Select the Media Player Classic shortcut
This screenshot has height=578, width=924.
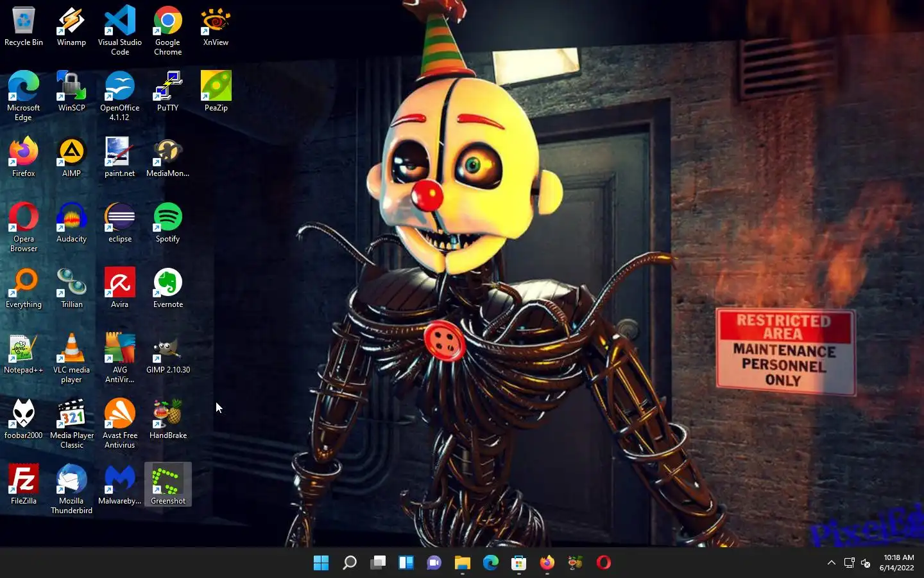(71, 423)
